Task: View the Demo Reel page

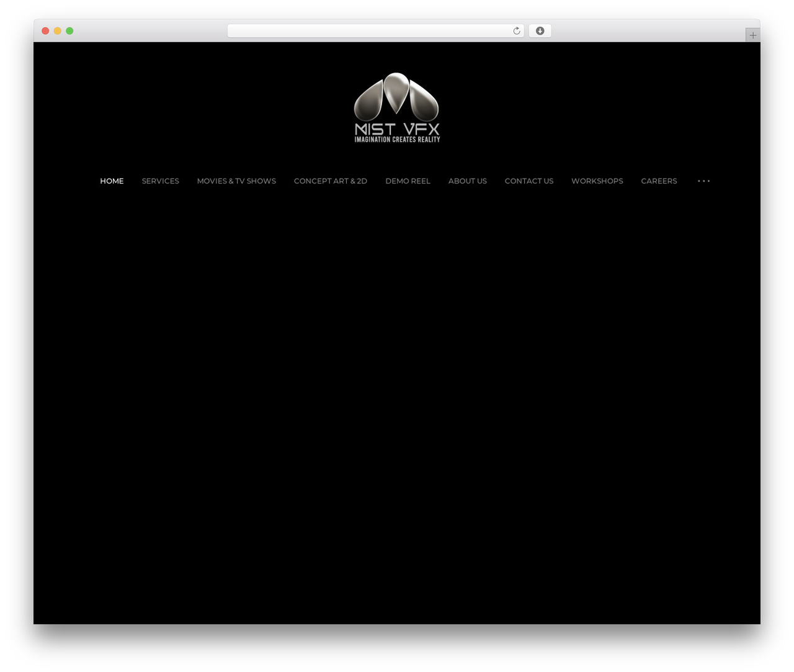Action: pyautogui.click(x=408, y=181)
